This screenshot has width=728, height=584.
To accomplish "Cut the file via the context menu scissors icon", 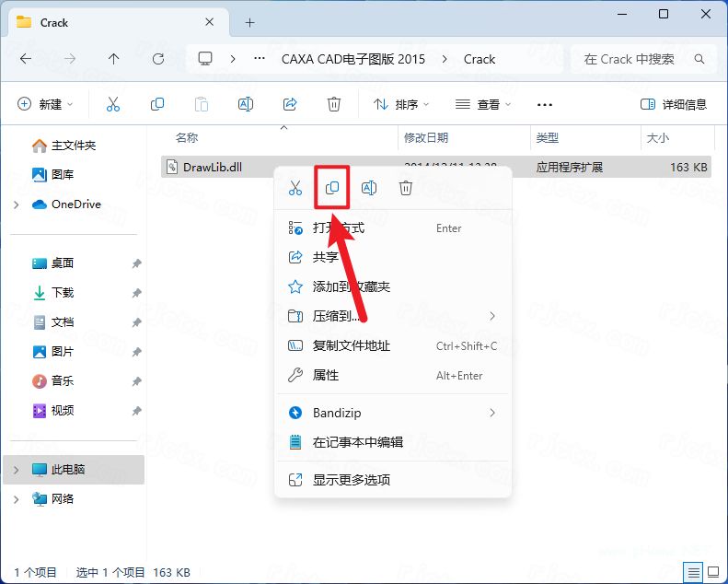I will tap(295, 188).
